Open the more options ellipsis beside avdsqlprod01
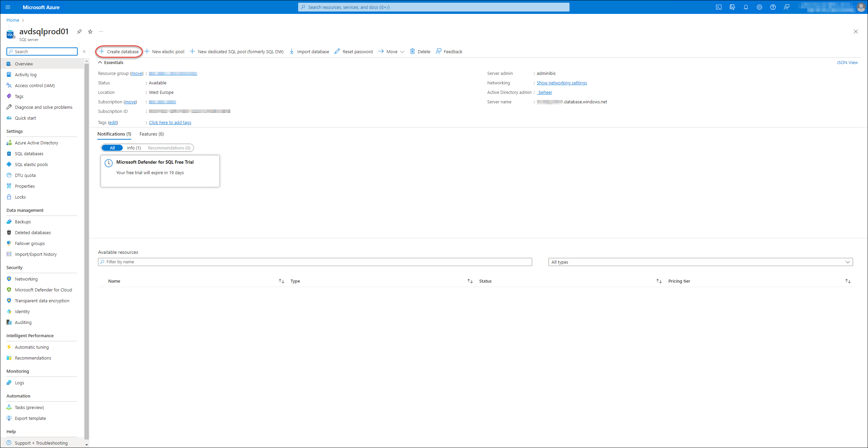This screenshot has width=868, height=448. coord(101,32)
